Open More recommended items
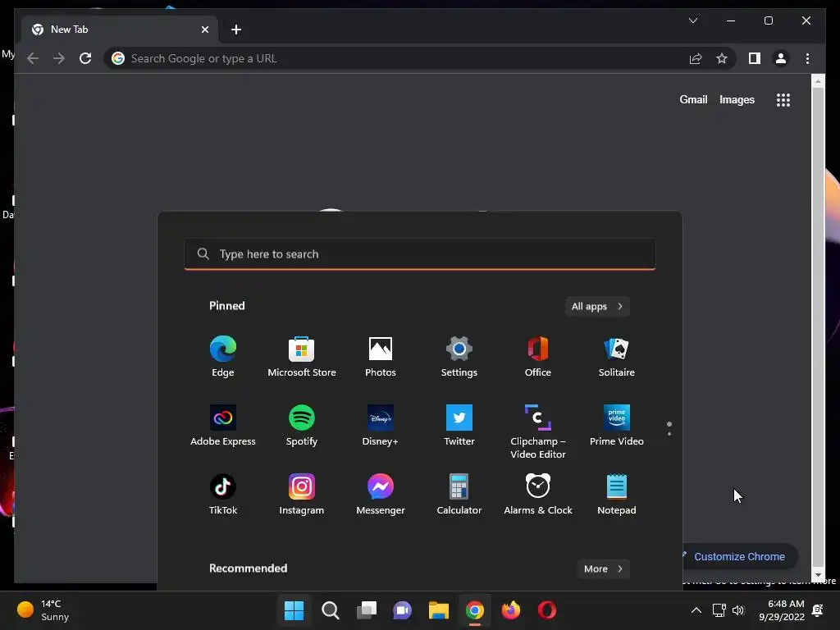The height and width of the screenshot is (630, 840). click(603, 569)
